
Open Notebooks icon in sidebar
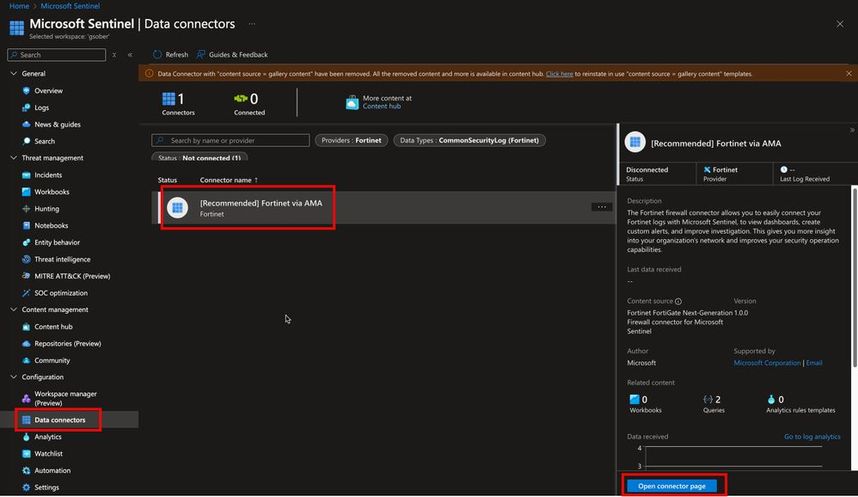point(26,226)
